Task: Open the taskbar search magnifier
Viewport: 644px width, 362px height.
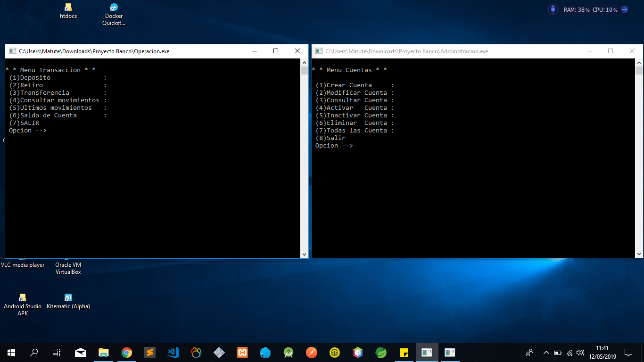Action: pyautogui.click(x=34, y=353)
